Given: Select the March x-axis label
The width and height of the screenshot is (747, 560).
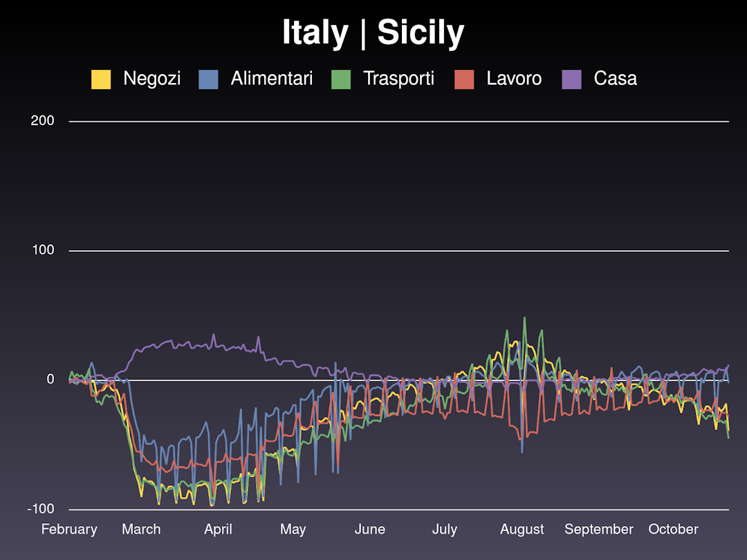Looking at the screenshot, I should [141, 530].
